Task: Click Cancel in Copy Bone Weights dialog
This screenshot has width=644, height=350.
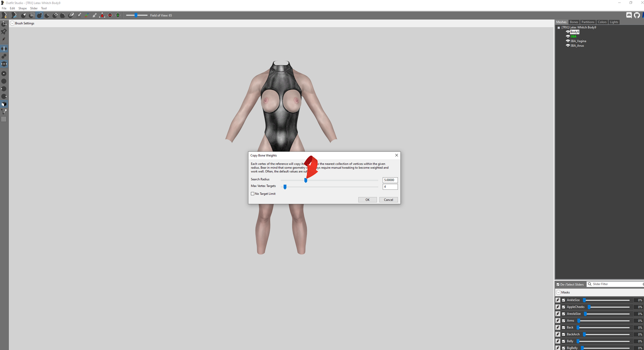Action: [x=388, y=200]
